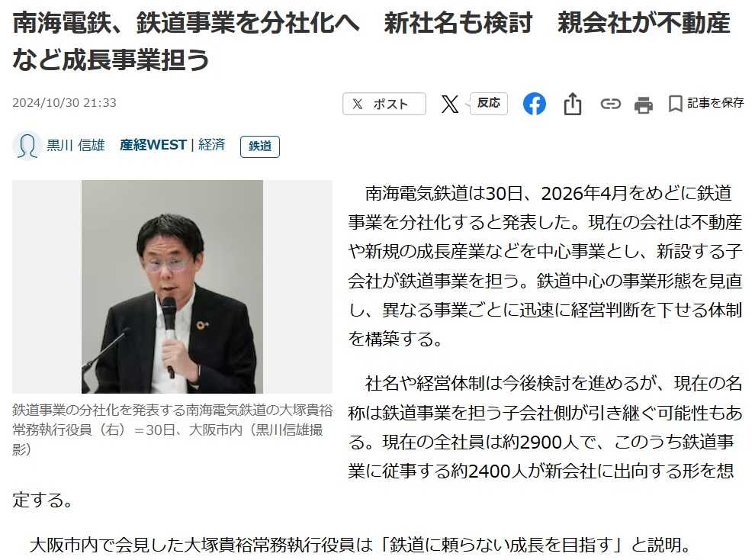This screenshot has width=755, height=560.
Task: Click the article headline text
Action: 371,41
